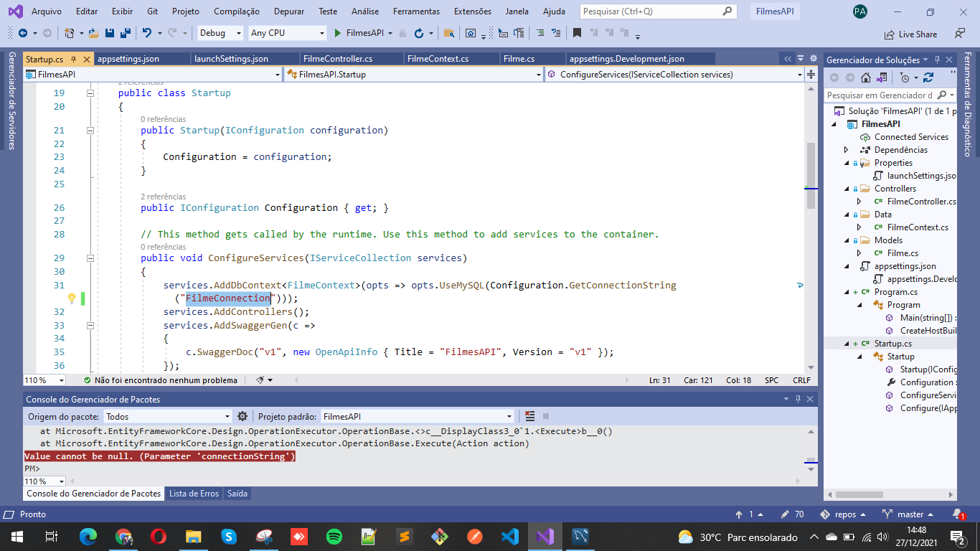Collapse ConfigureServices method outline at line 29
Image resolution: width=980 pixels, height=551 pixels.
point(90,258)
